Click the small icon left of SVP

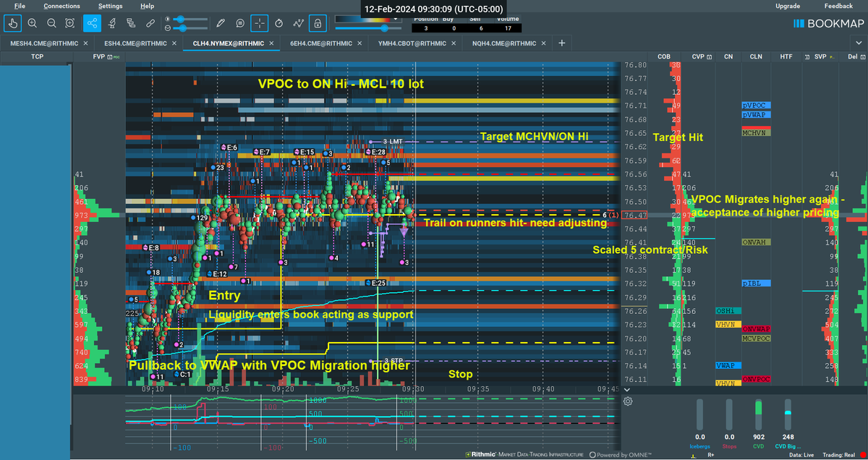click(x=808, y=56)
